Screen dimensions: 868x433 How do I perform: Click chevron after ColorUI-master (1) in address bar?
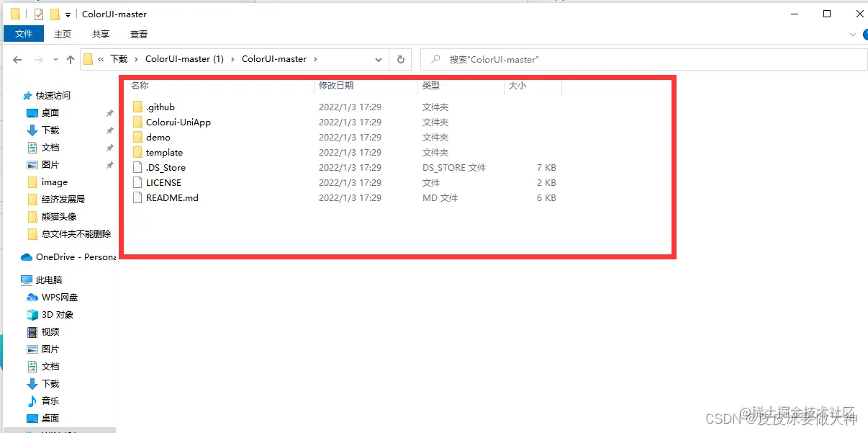pos(232,60)
